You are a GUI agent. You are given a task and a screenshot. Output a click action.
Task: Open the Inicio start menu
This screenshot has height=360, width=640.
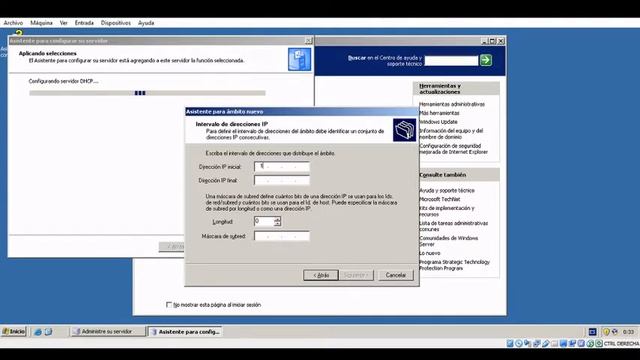click(13, 331)
